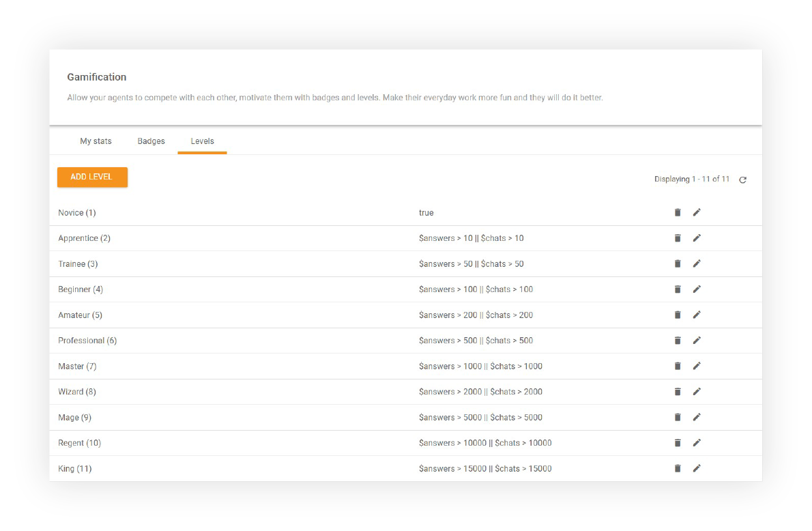Edit the Master level
Viewport: 812px width, 531px height.
(x=697, y=366)
